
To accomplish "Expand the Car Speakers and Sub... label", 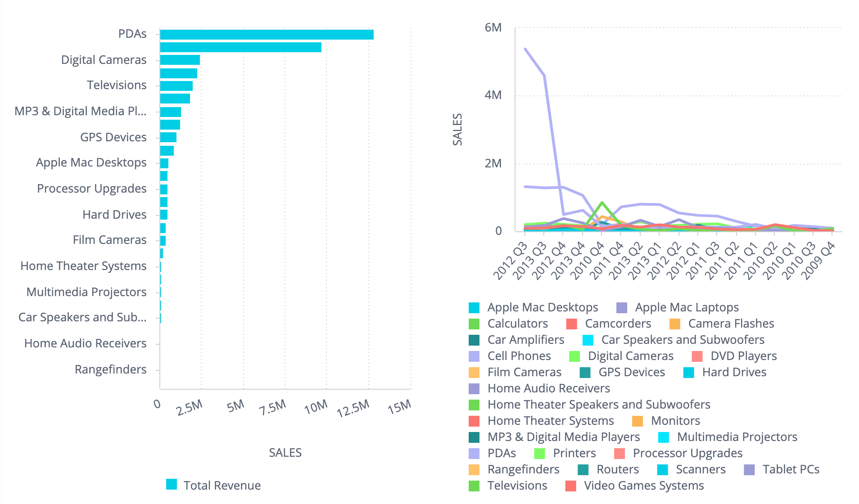I will (x=82, y=317).
